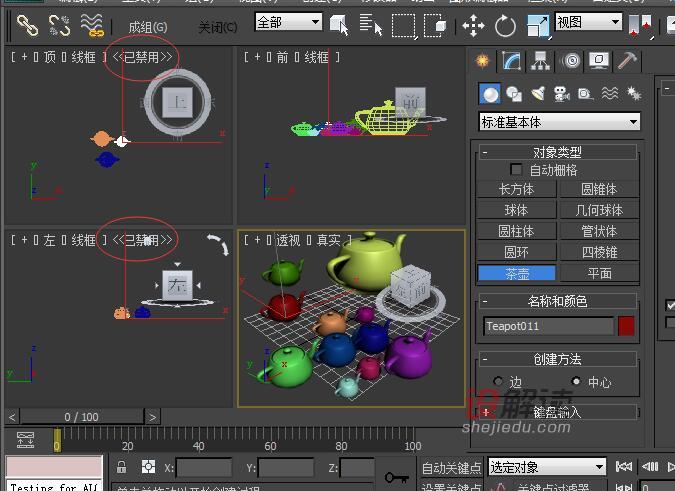675x491 pixels.
Task: Select the Space Warps category icon
Action: [610, 93]
